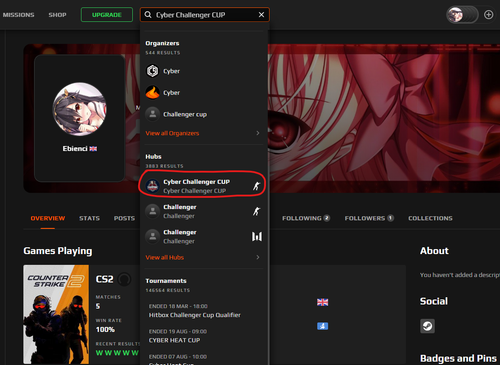Open the Missions menu
Image resolution: width=500 pixels, height=365 pixels.
pos(18,15)
